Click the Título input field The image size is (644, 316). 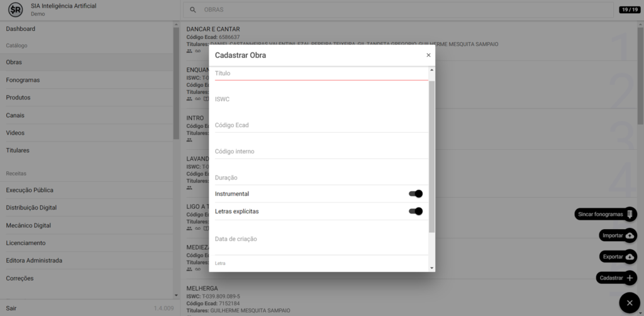coord(321,74)
